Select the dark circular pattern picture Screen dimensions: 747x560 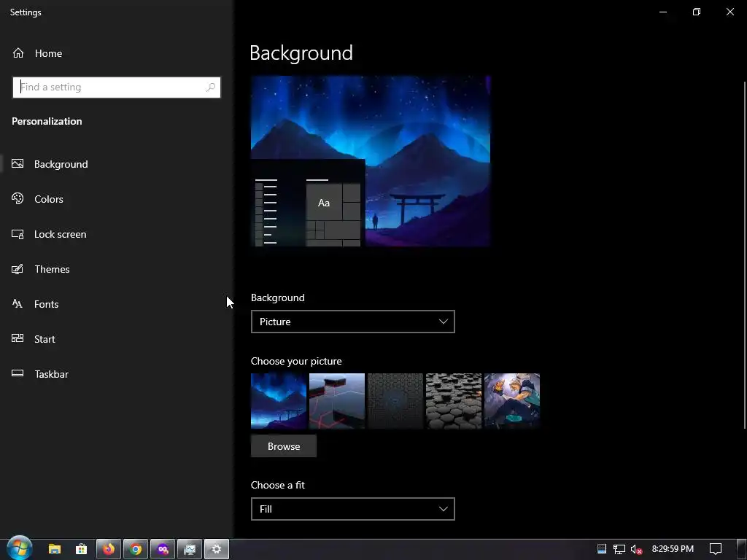(395, 401)
